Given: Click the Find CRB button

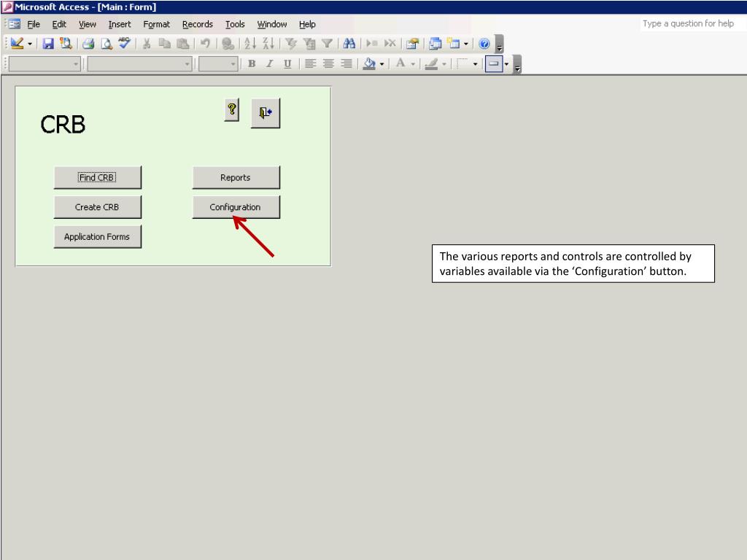Looking at the screenshot, I should [x=97, y=178].
